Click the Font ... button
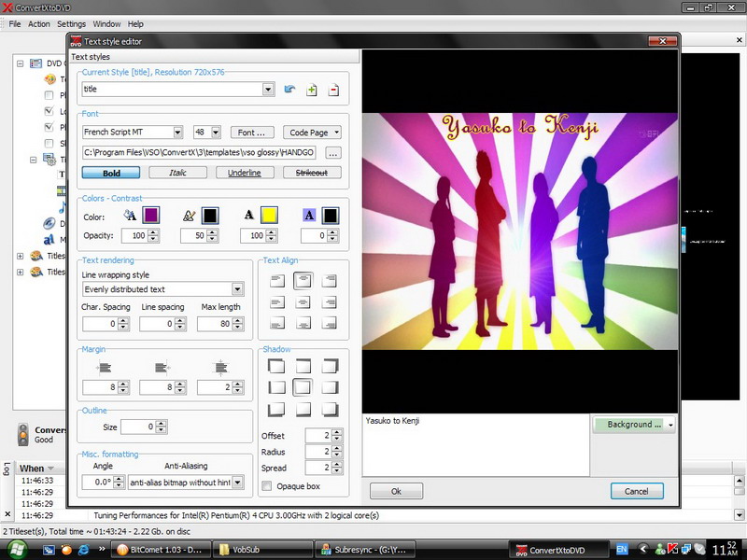 [252, 133]
